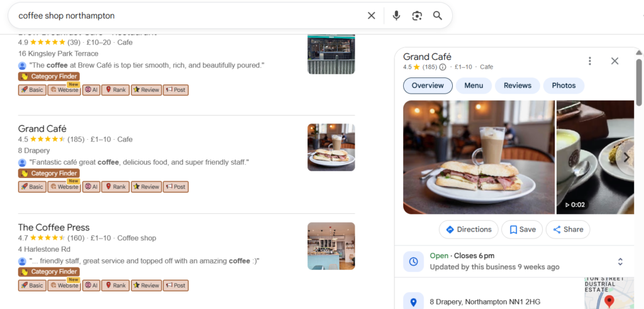Viewport: 644px width, 309px height.
Task: Switch to the Photos tab
Action: coord(563,86)
